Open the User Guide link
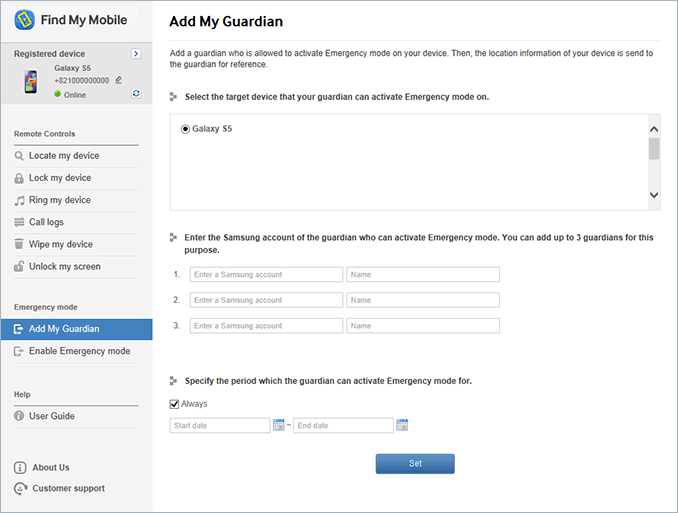 click(x=52, y=416)
